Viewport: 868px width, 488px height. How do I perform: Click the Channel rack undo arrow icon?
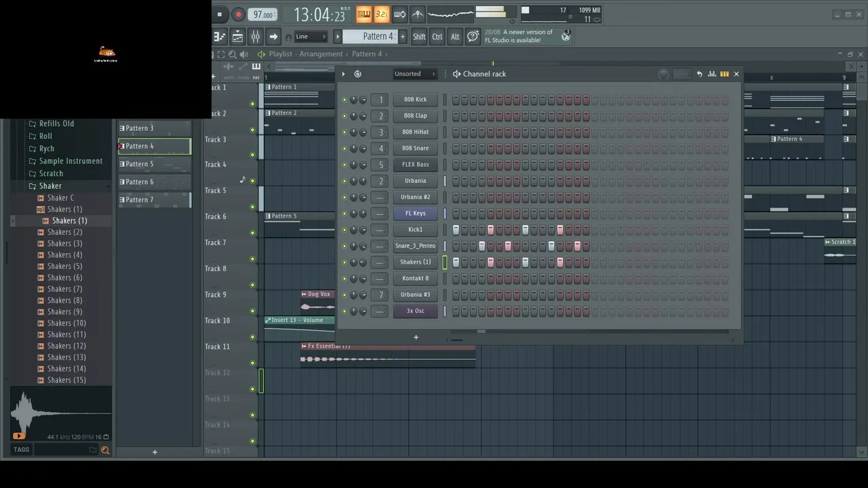click(699, 74)
